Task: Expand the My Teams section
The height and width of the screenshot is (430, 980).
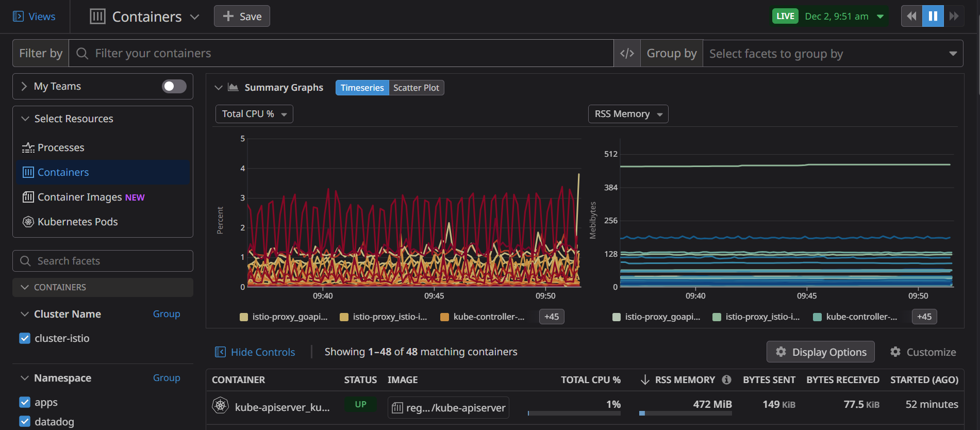Action: [x=24, y=86]
